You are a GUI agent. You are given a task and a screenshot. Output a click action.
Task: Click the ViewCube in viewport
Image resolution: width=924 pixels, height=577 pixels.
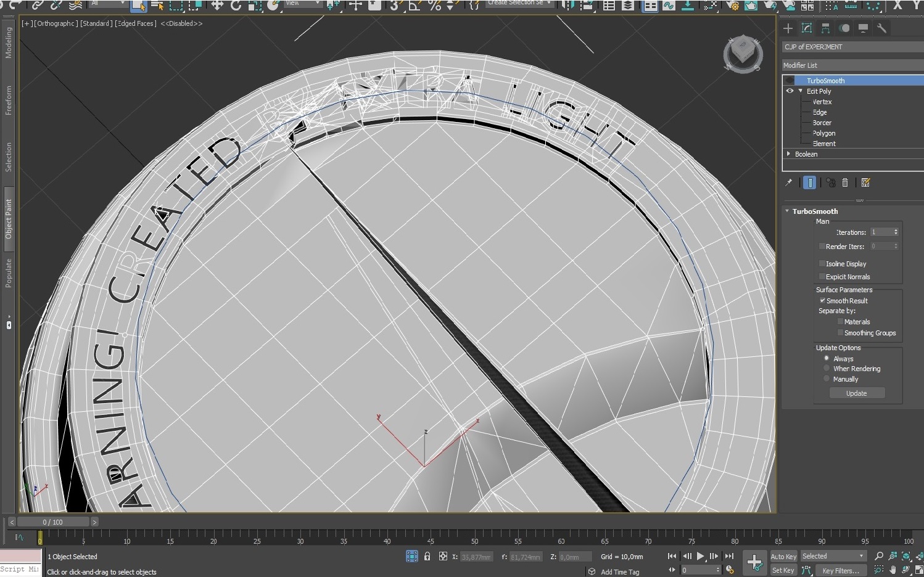743,54
